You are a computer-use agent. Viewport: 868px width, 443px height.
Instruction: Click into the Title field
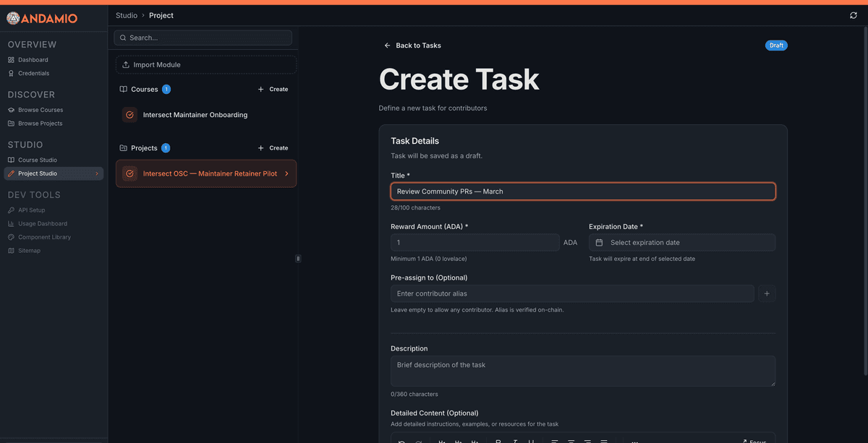coord(583,192)
